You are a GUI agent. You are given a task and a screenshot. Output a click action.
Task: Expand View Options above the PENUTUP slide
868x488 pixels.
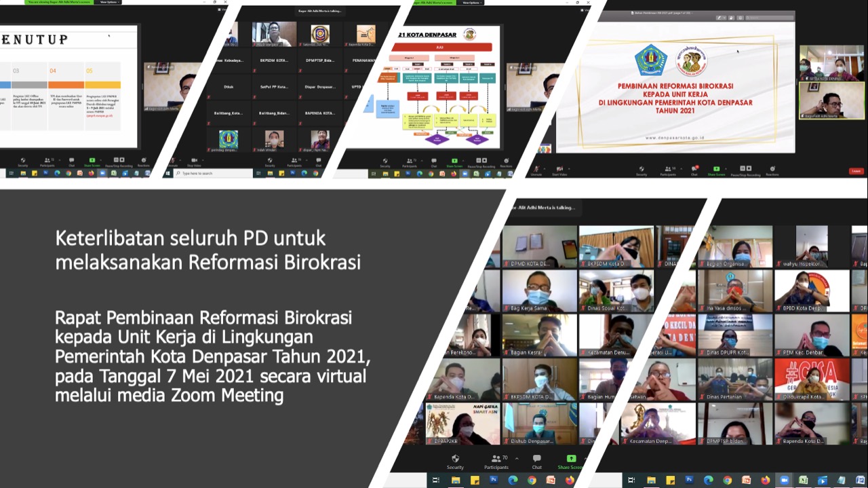coord(108,2)
